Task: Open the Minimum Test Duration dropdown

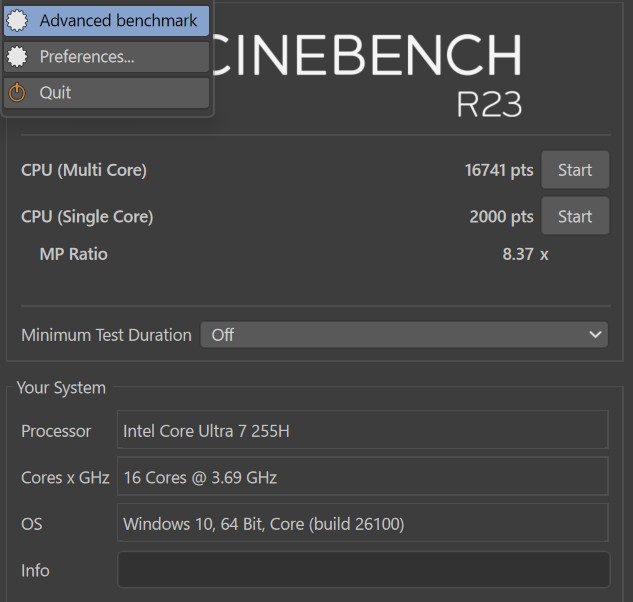Action: coord(404,335)
